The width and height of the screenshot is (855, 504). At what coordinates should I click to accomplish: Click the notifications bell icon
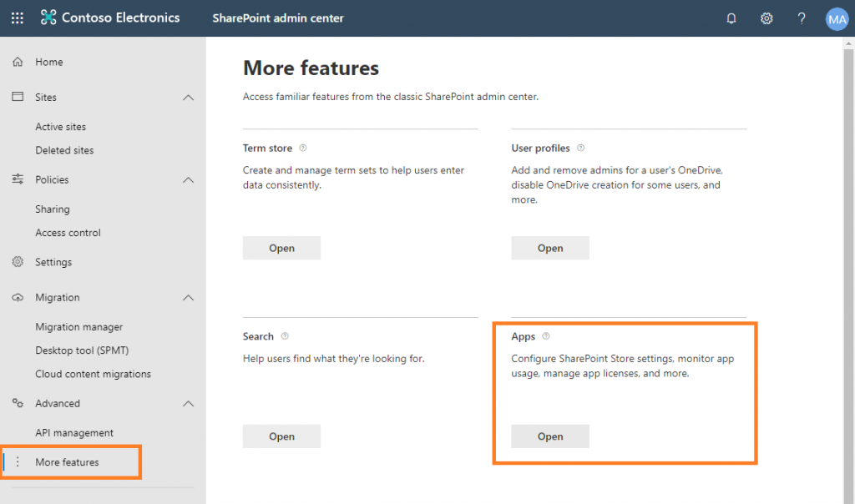coord(731,18)
